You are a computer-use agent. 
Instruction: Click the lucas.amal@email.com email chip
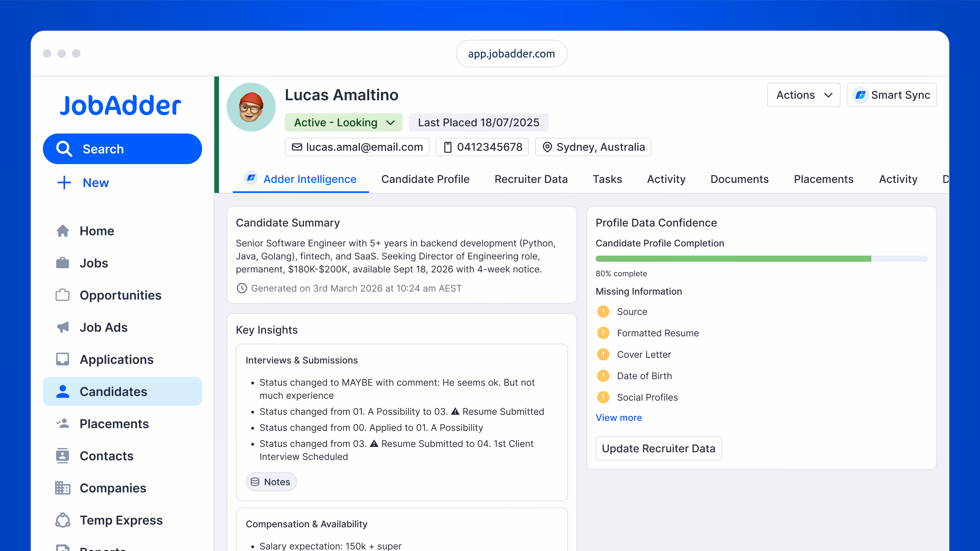(357, 147)
